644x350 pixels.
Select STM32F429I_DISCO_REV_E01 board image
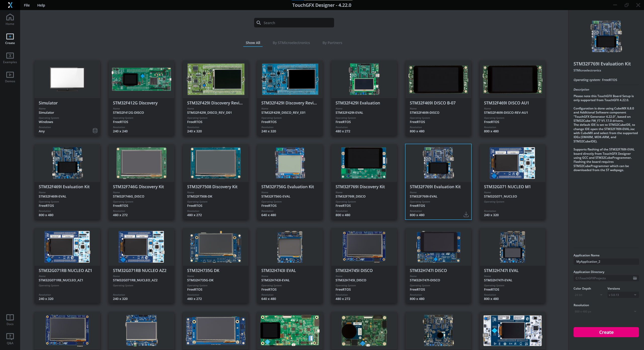(290, 79)
